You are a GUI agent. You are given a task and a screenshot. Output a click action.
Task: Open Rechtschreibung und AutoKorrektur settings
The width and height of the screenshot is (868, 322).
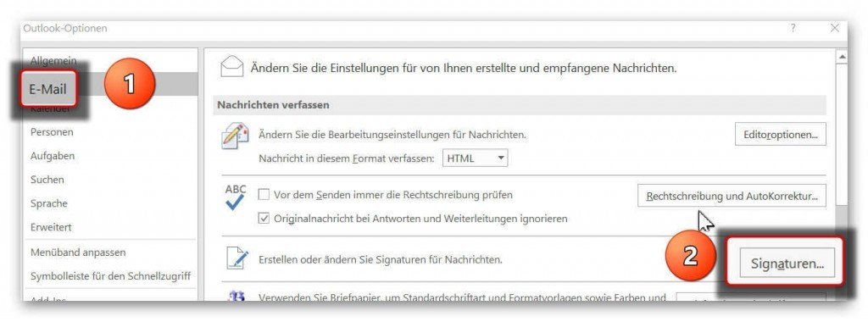point(732,196)
